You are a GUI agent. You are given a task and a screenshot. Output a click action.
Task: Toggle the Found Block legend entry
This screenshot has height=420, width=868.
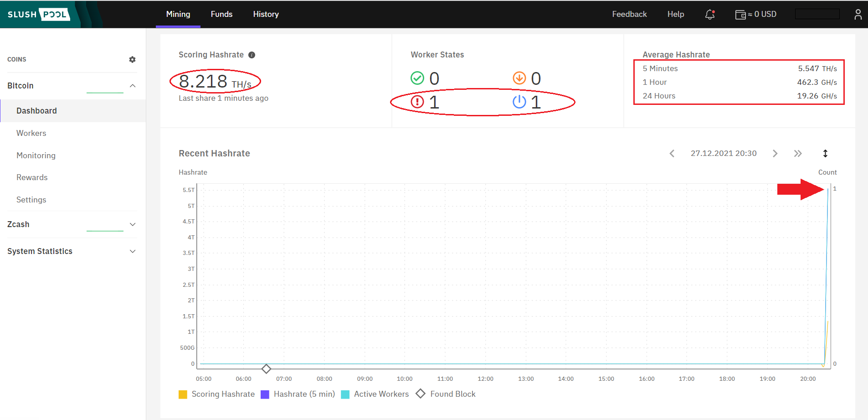(x=446, y=394)
